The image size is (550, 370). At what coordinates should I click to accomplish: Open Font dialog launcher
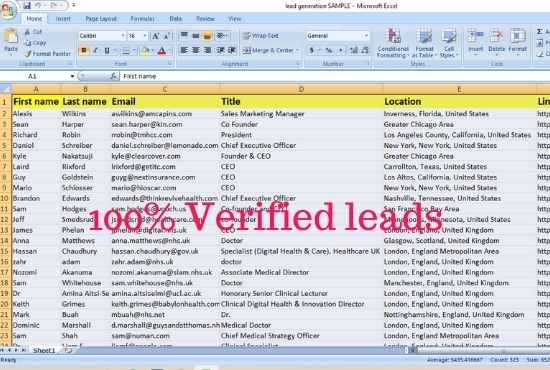(x=170, y=63)
